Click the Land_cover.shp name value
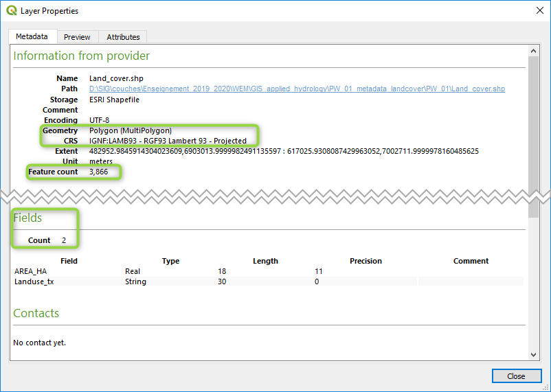The height and width of the screenshot is (392, 551). [116, 78]
